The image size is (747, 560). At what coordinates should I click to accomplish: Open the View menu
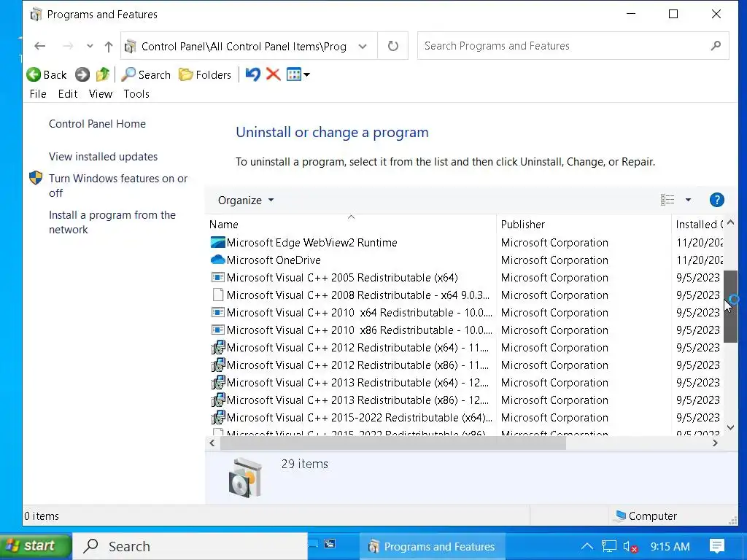coord(101,94)
